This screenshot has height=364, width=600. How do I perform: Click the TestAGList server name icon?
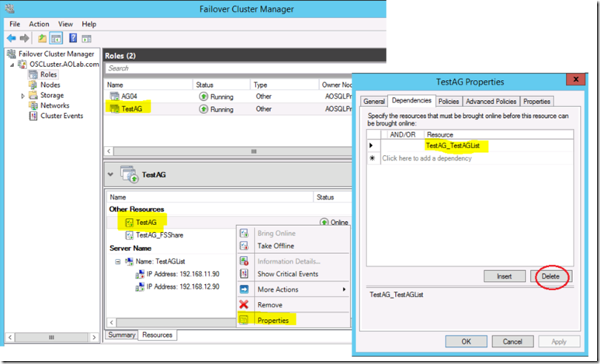tap(129, 262)
